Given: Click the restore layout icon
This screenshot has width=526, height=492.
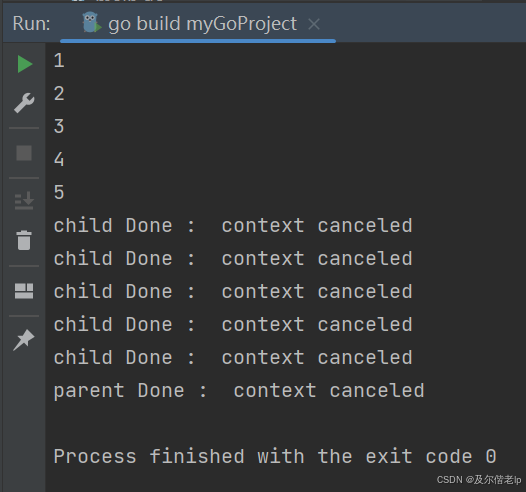Looking at the screenshot, I should [x=24, y=291].
